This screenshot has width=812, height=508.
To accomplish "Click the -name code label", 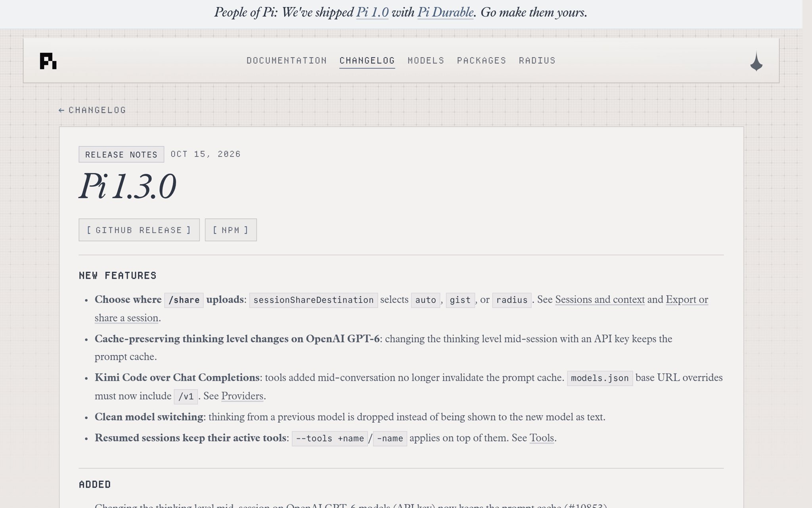I will pyautogui.click(x=390, y=439).
